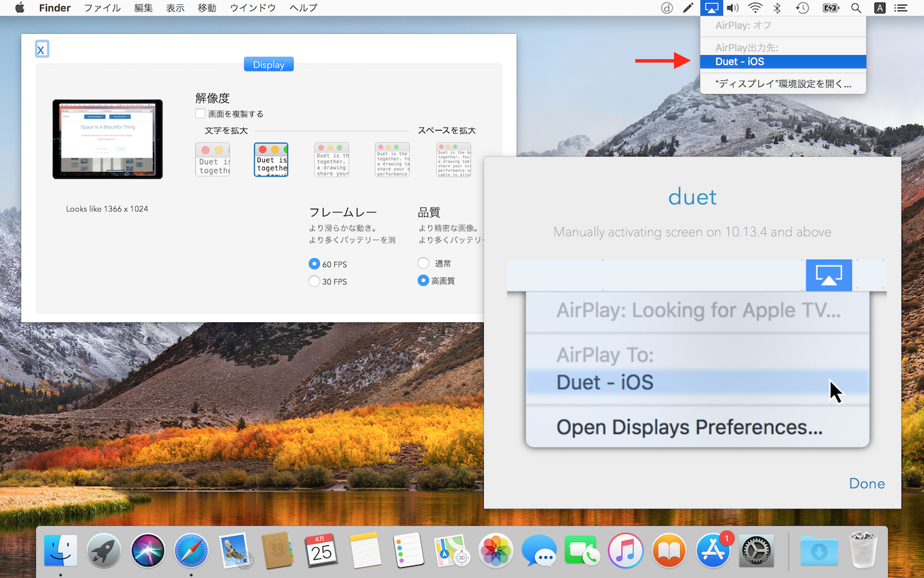Select 通常 quality option
924x578 pixels.
423,263
